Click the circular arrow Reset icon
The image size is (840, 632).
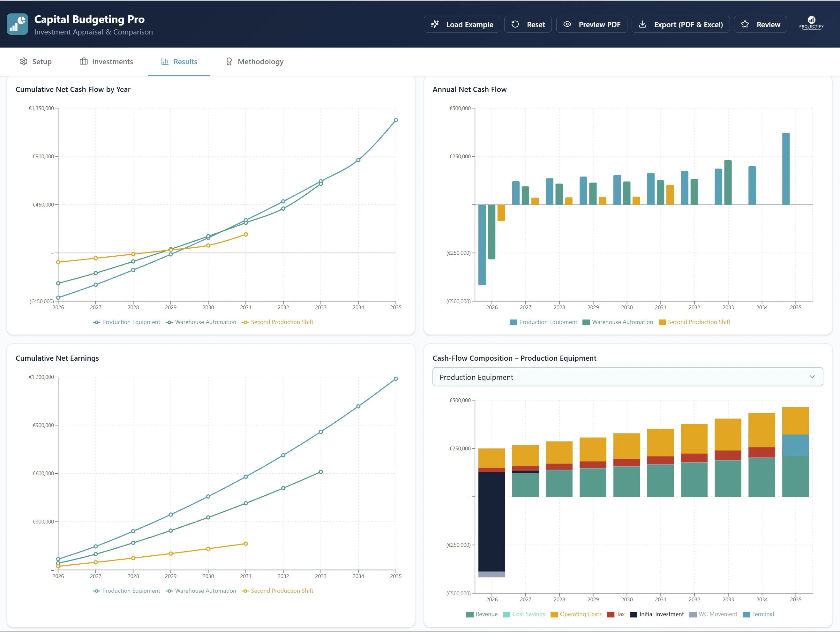(x=515, y=24)
